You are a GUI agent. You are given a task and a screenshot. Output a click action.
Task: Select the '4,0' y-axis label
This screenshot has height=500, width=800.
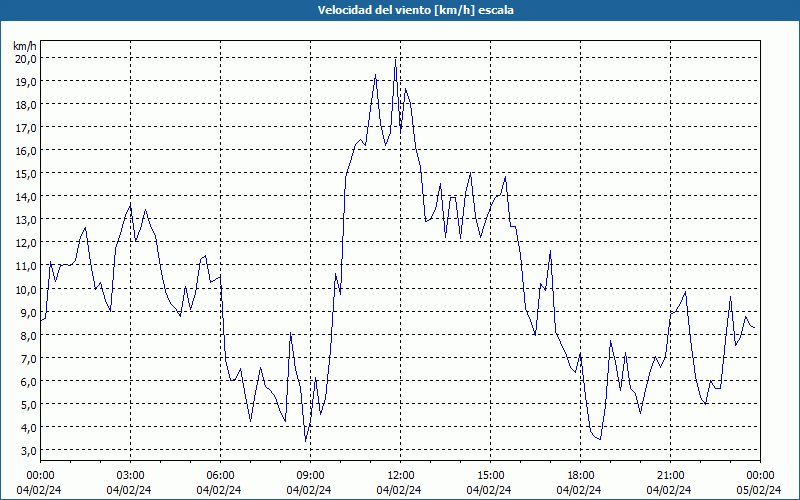tap(28, 427)
